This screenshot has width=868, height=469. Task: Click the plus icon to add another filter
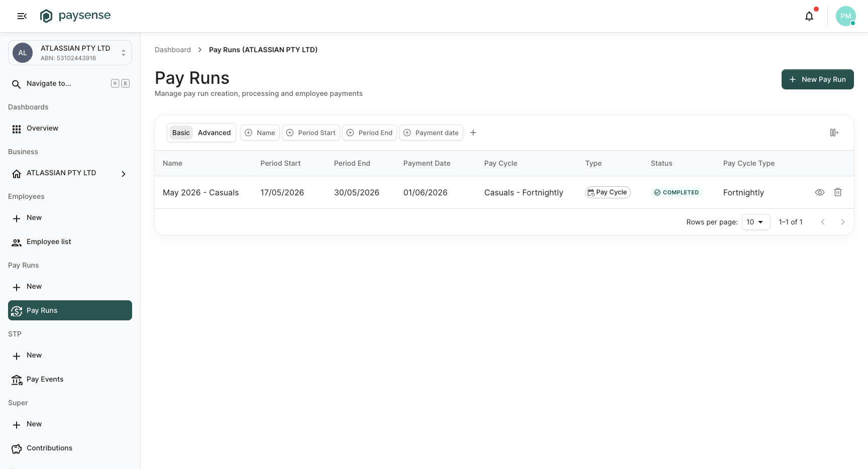click(473, 133)
